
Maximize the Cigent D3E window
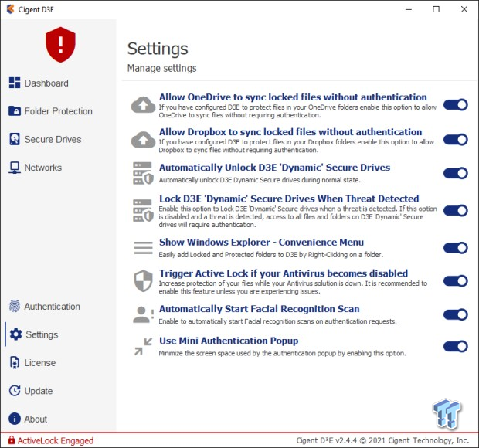[x=437, y=9]
